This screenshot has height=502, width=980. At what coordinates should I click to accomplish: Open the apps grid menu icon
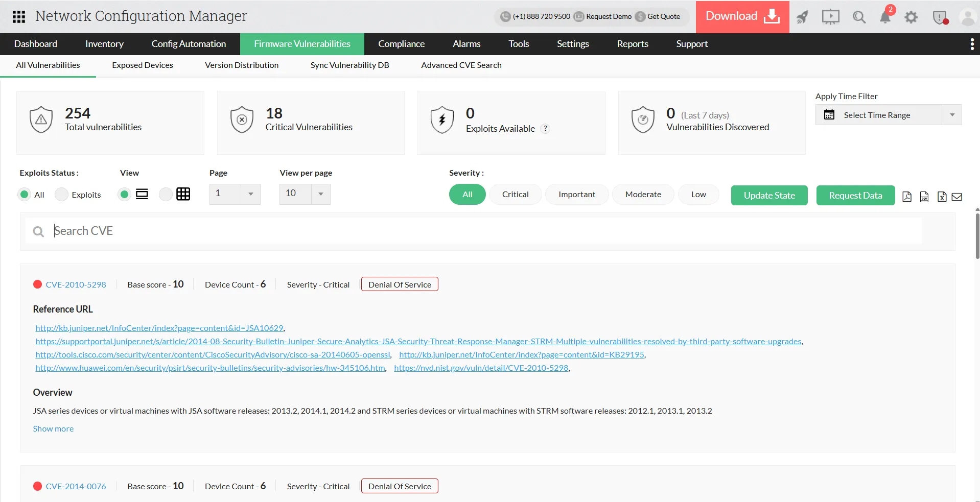(x=19, y=17)
